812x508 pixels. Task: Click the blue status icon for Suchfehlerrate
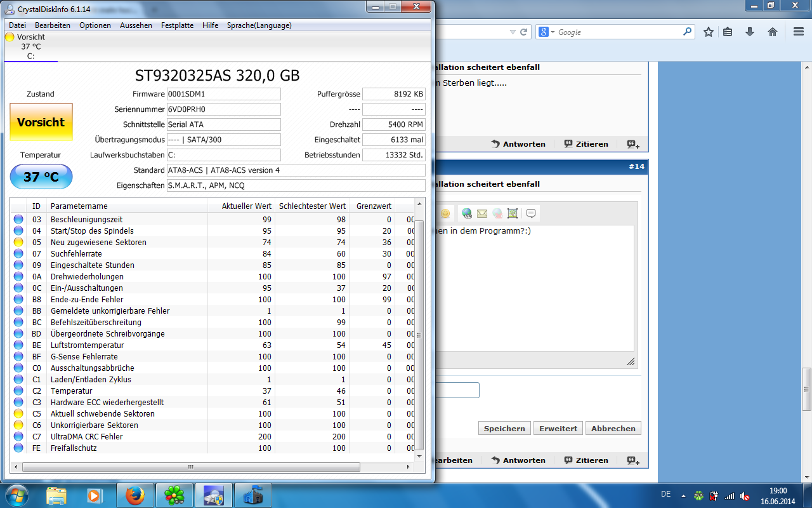click(x=18, y=254)
